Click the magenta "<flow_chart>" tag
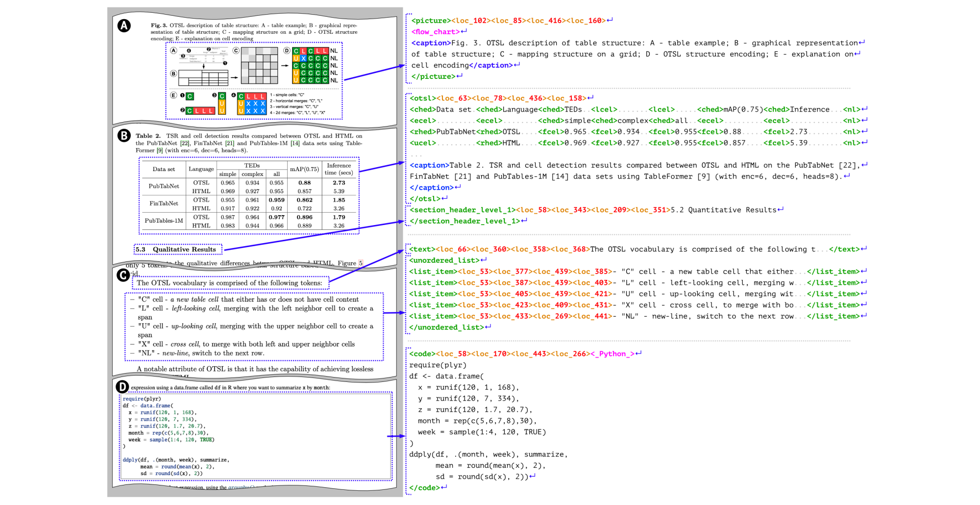The height and width of the screenshot is (505, 980). point(436,32)
